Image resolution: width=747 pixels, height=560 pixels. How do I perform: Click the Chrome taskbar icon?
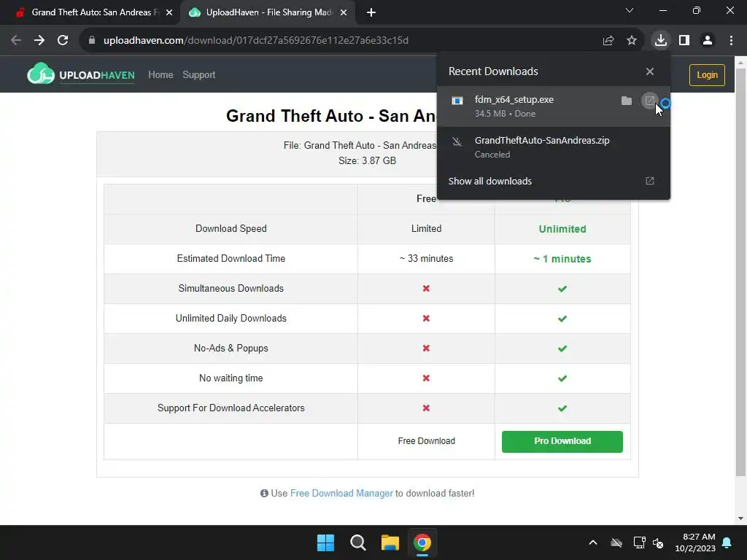point(422,542)
